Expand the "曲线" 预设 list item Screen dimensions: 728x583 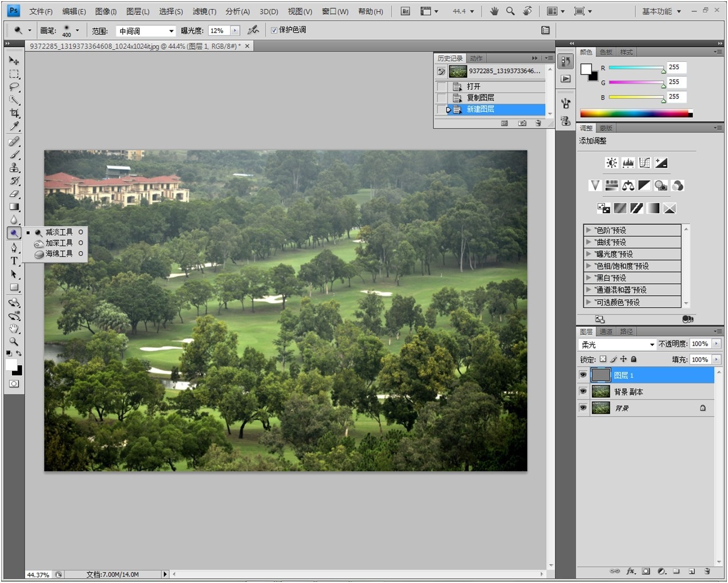tap(588, 242)
